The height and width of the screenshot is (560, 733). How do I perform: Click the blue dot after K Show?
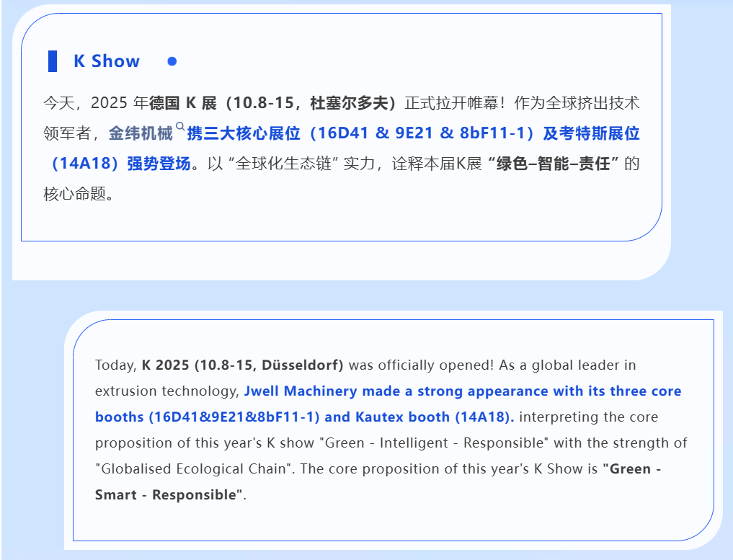coord(172,61)
